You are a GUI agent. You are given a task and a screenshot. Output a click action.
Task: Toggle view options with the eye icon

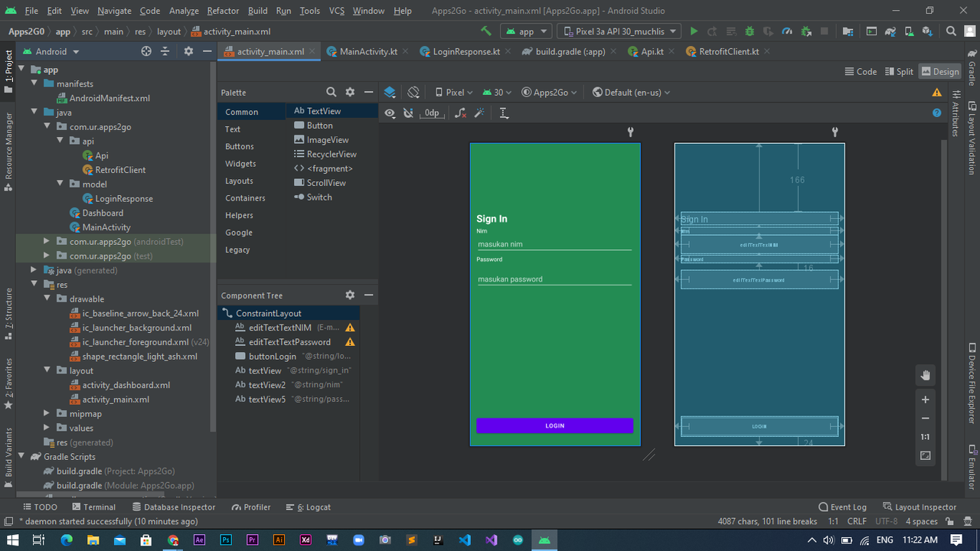coord(390,112)
